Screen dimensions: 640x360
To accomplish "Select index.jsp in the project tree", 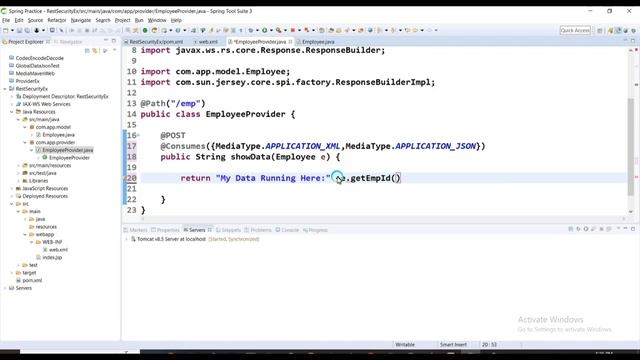I will tap(52, 258).
